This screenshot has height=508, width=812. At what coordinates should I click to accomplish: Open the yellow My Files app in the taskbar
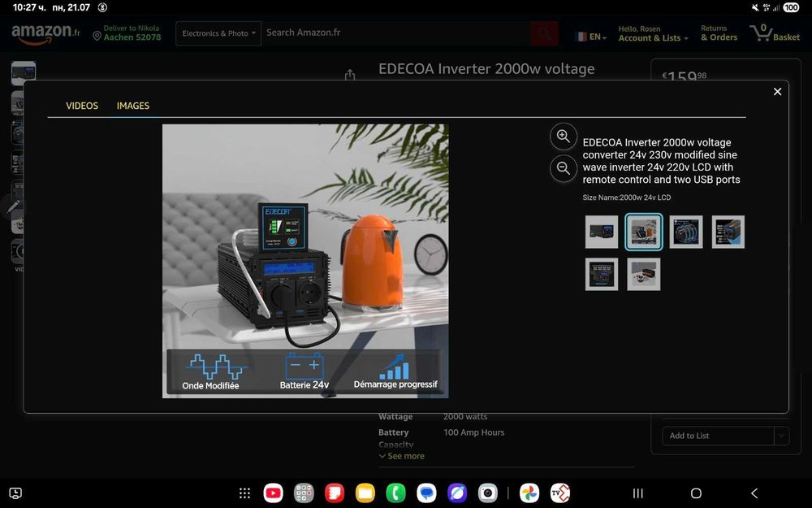[365, 493]
